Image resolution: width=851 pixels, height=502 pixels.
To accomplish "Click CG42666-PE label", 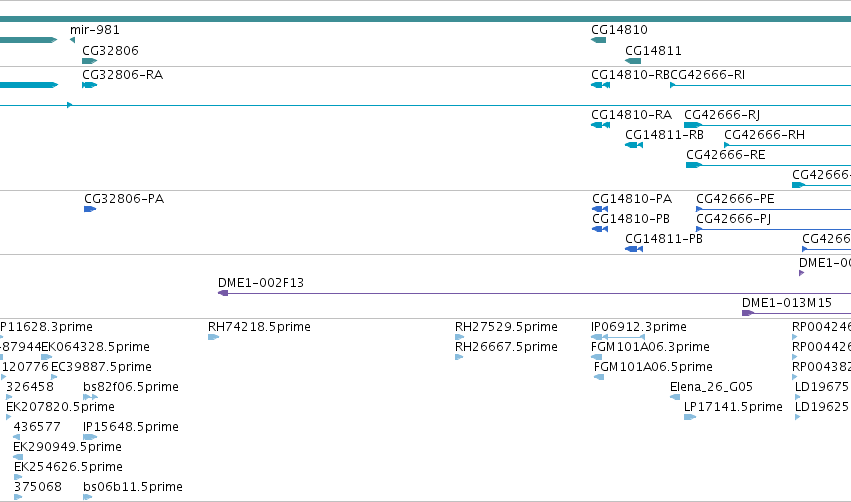I will 735,199.
